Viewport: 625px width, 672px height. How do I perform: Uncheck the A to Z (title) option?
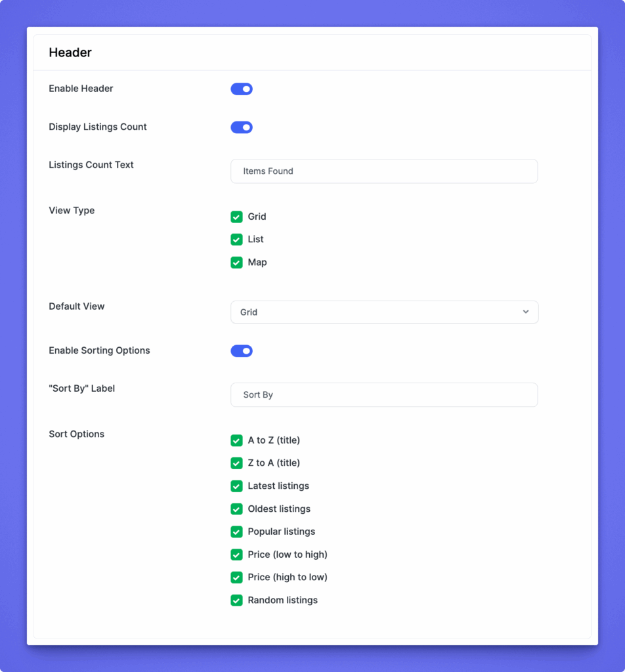(x=237, y=440)
